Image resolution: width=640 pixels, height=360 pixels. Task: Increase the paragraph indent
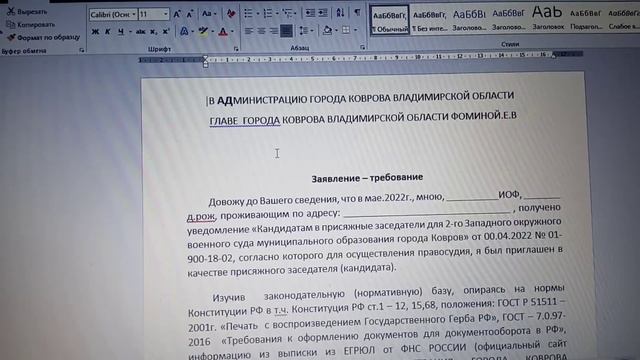tap(323, 13)
